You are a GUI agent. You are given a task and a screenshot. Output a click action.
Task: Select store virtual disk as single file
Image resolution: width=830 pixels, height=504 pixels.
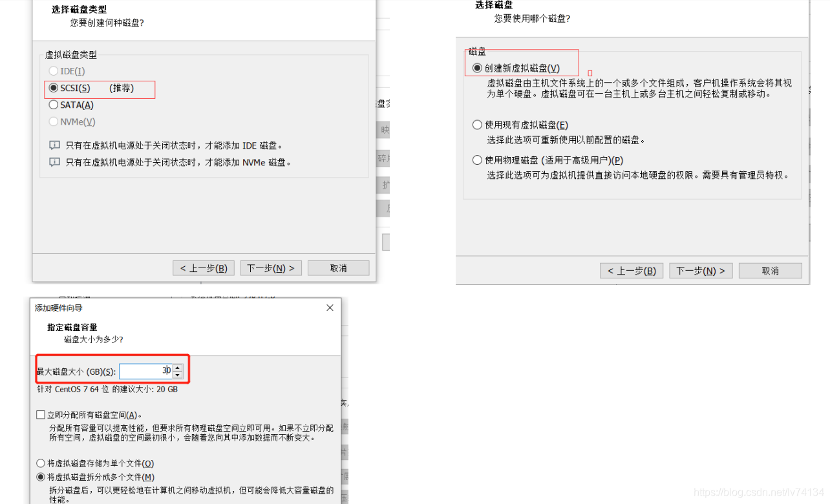click(x=41, y=463)
